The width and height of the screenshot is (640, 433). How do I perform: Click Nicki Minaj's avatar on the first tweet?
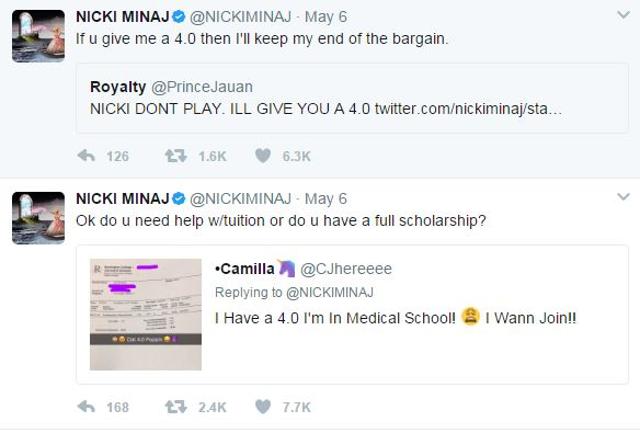click(38, 36)
